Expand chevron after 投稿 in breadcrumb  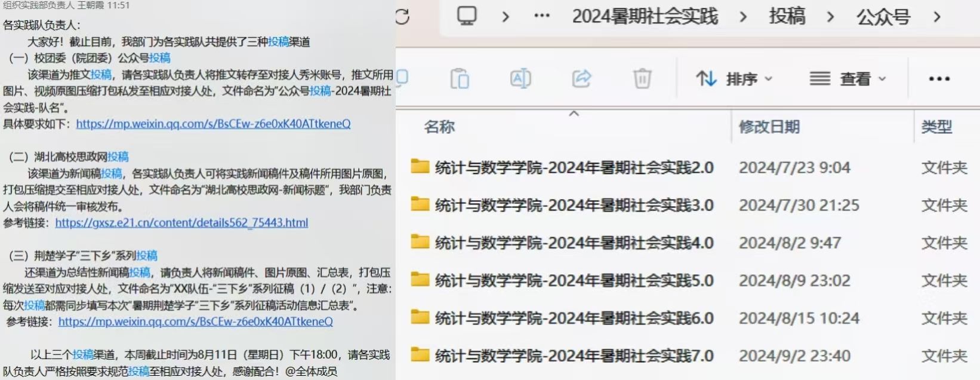[830, 17]
